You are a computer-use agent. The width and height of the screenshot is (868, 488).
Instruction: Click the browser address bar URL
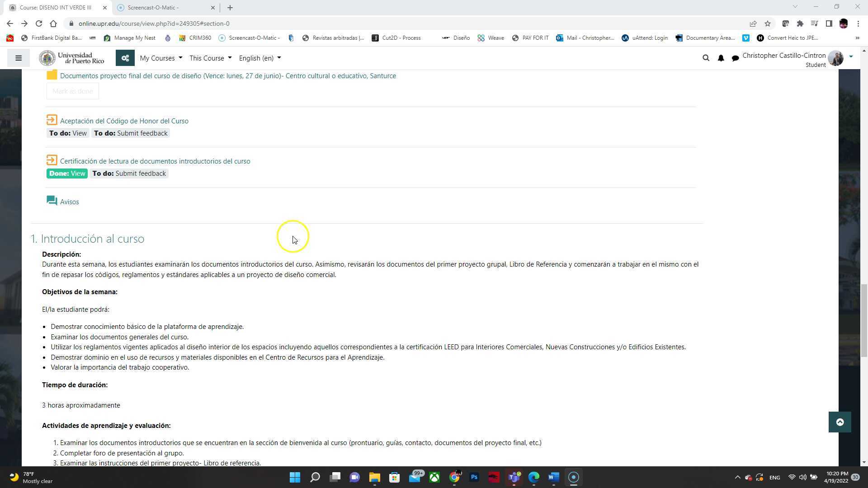coord(154,23)
